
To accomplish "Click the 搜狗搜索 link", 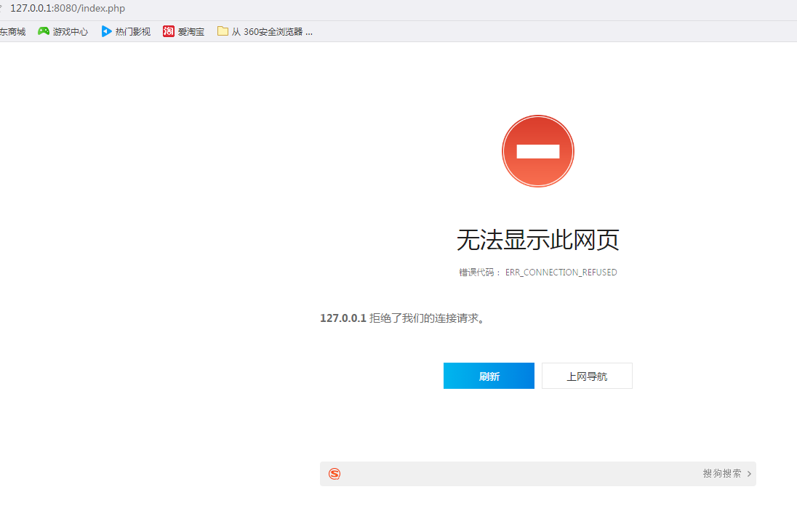I will pyautogui.click(x=722, y=474).
